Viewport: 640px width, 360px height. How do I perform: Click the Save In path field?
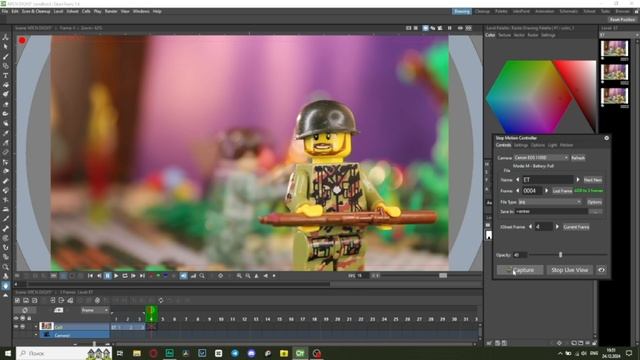(x=551, y=211)
